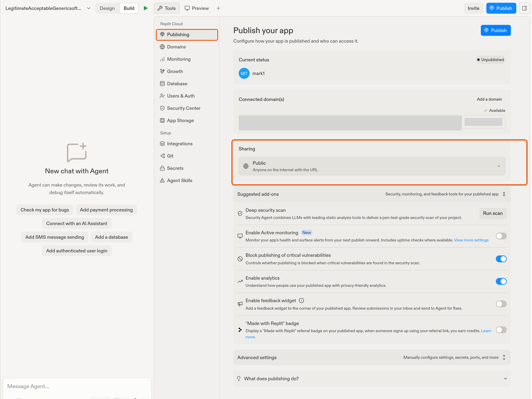Open Integrations under Setup
Screen dimensions: 532x399
(x=187, y=144)
